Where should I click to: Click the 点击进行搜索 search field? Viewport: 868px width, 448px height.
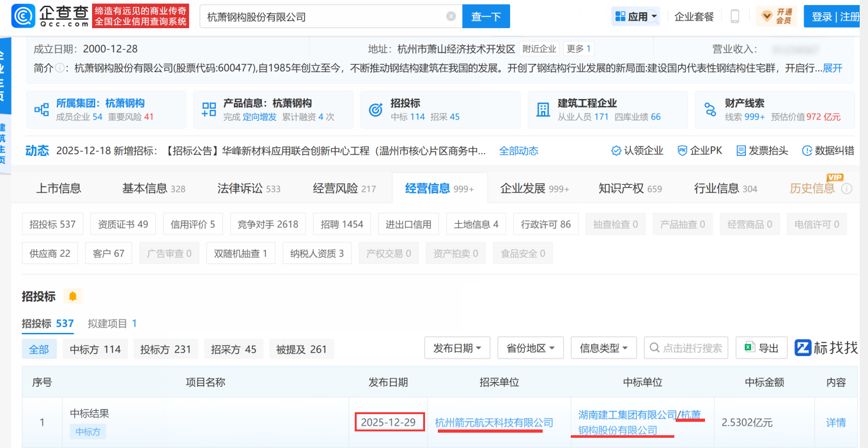tap(686, 348)
